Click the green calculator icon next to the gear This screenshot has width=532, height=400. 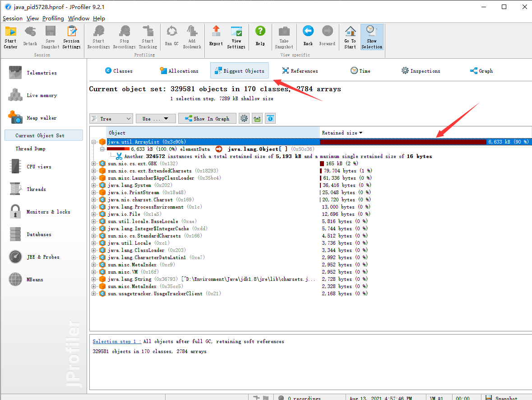[x=257, y=118]
